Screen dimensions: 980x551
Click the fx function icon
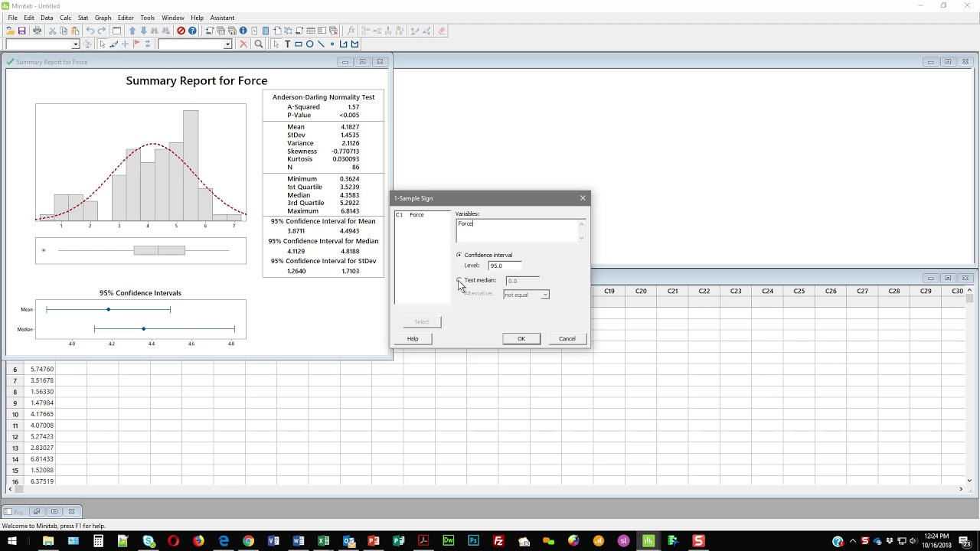(351, 31)
